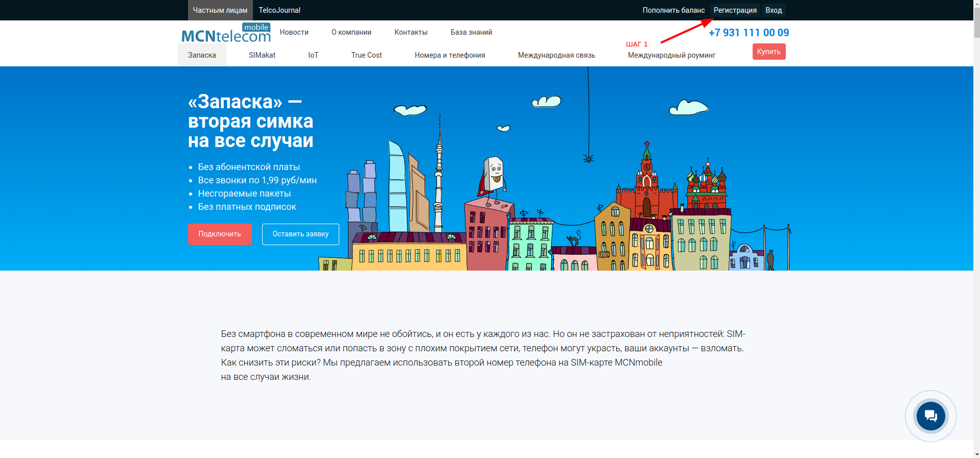Click the red Купить button
This screenshot has height=458, width=980.
(x=769, y=52)
